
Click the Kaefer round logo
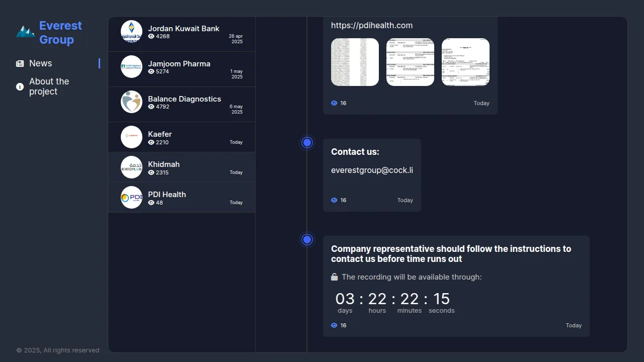(132, 137)
